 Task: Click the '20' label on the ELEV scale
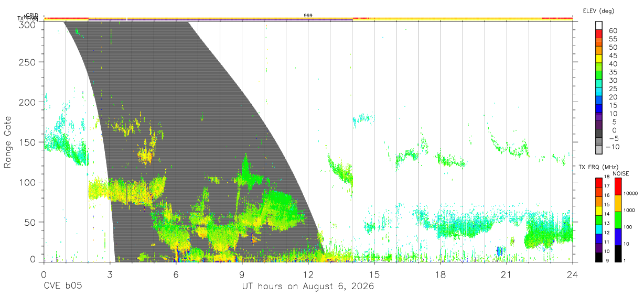(613, 97)
